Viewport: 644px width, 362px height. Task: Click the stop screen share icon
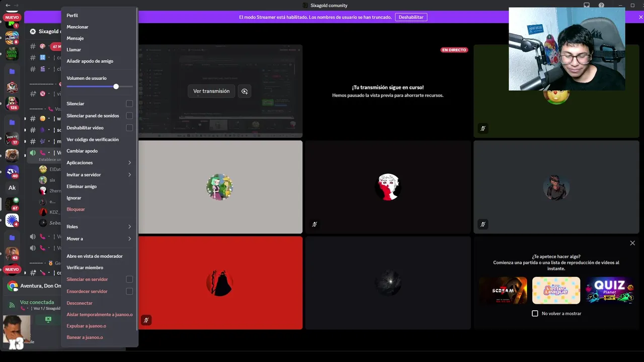click(x=48, y=319)
